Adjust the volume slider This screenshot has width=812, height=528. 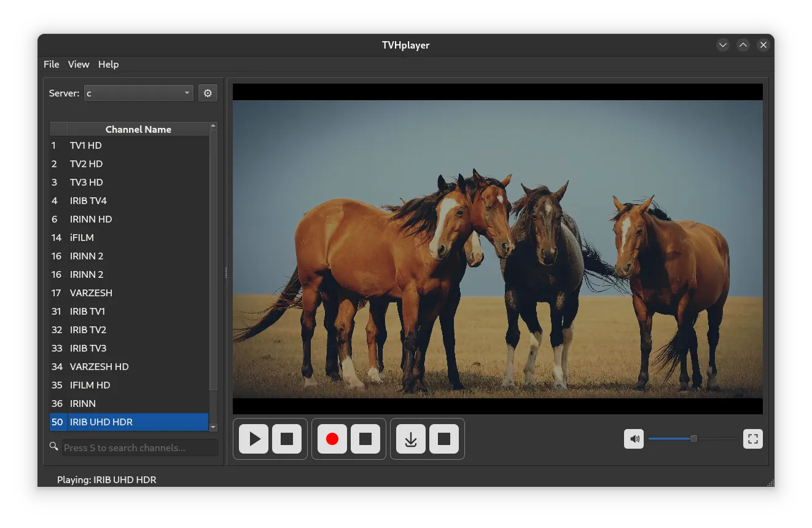[693, 439]
